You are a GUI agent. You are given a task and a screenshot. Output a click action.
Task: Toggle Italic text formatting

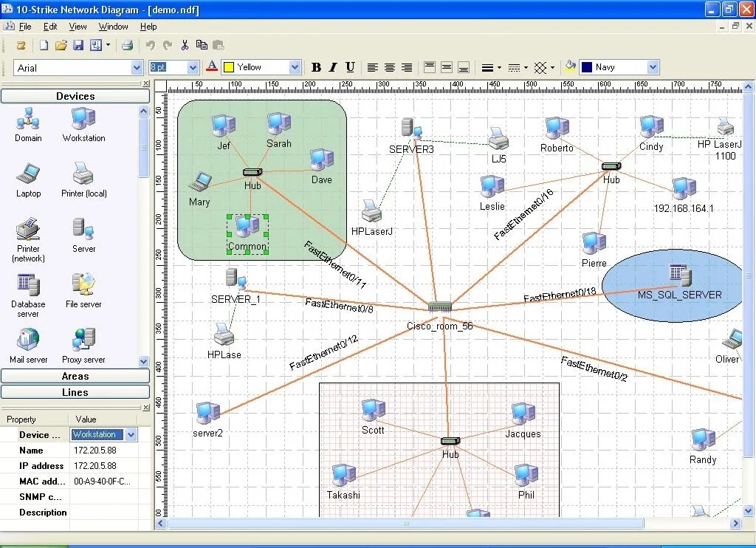tap(333, 67)
